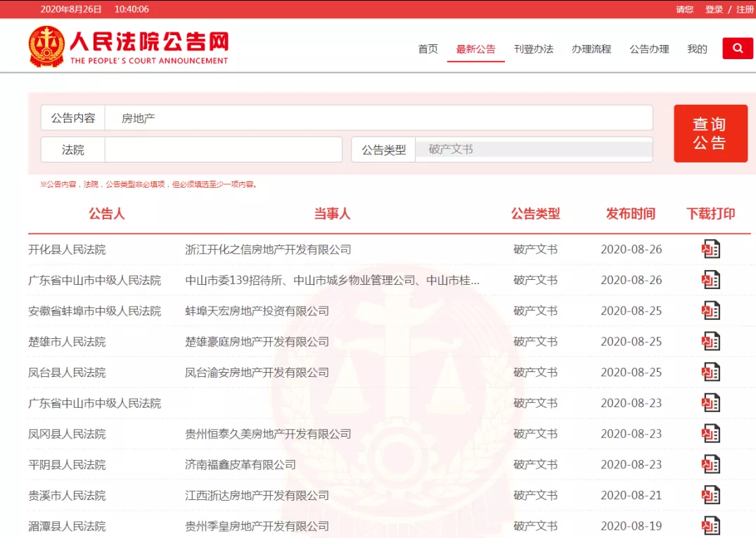Click the 2020-08-21 publish date cell
Screen dimensions: 756x538
point(631,496)
